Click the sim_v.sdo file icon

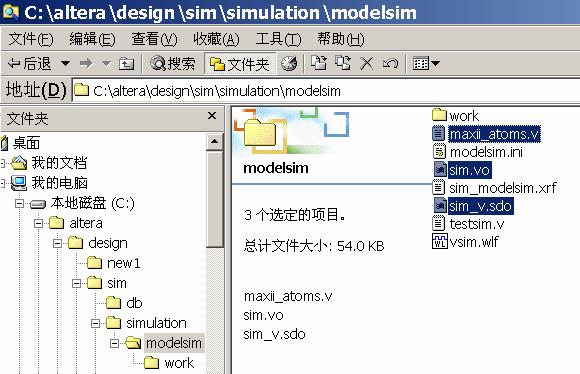click(440, 205)
